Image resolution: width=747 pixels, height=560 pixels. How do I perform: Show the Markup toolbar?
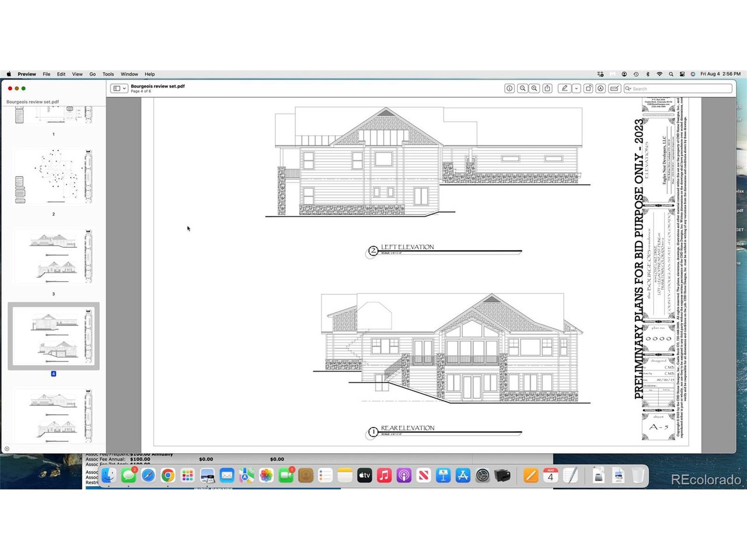tap(601, 89)
